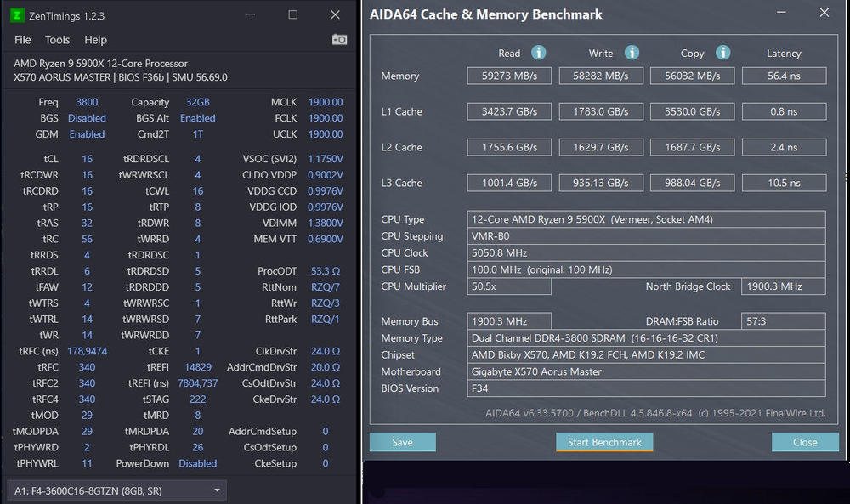
Task: Close the ZenTimings window with X
Action: click(x=335, y=15)
